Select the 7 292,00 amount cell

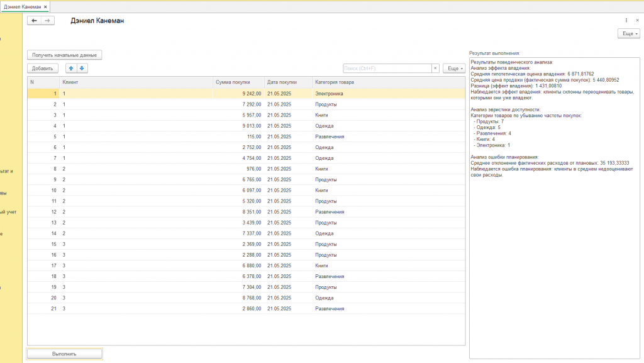238,104
